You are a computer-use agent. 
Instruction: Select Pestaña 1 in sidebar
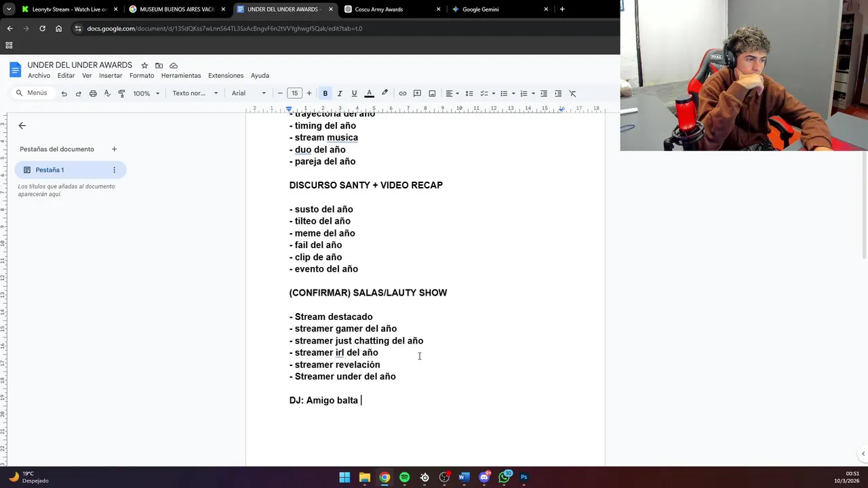click(71, 170)
